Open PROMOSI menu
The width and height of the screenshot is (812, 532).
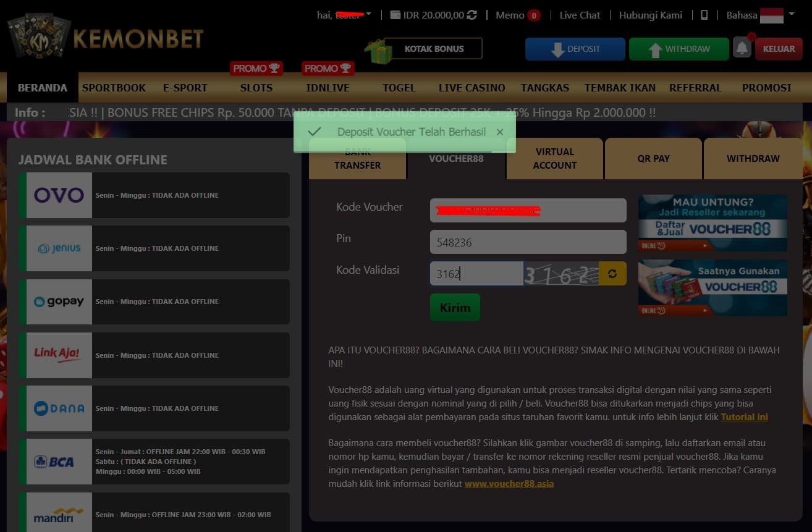pos(767,88)
